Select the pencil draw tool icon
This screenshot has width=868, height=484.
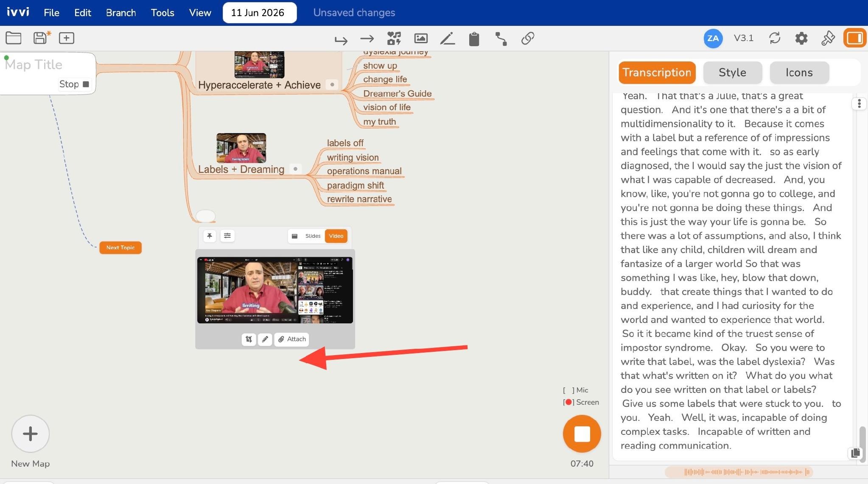pyautogui.click(x=447, y=39)
